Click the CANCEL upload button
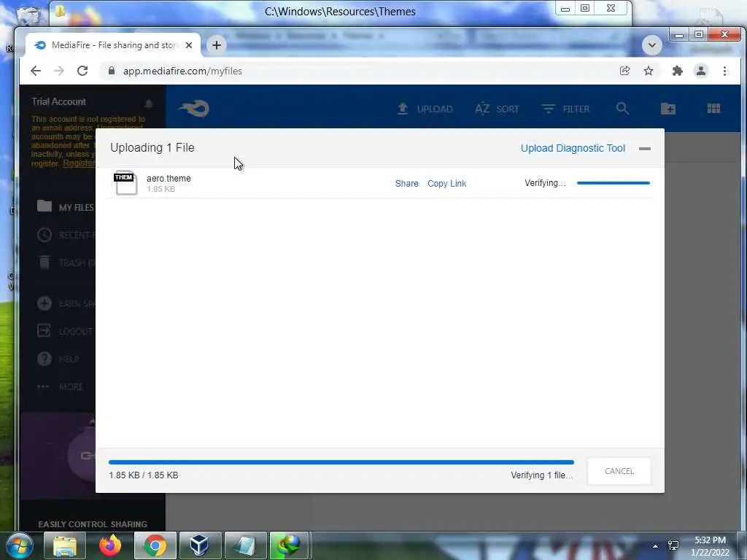 [619, 471]
